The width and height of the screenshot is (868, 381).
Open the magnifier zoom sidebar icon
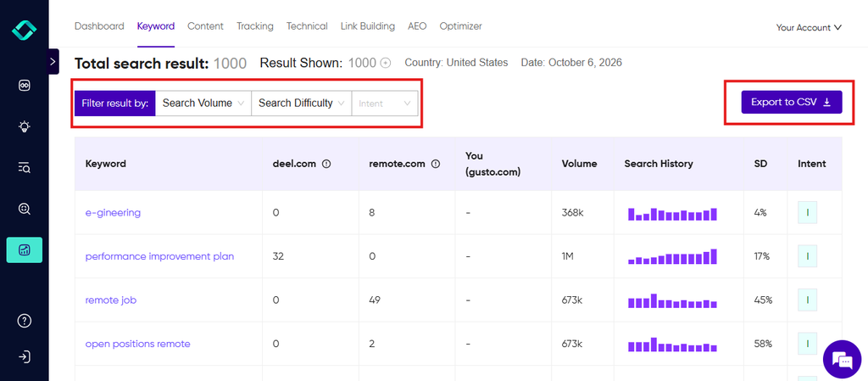25,209
